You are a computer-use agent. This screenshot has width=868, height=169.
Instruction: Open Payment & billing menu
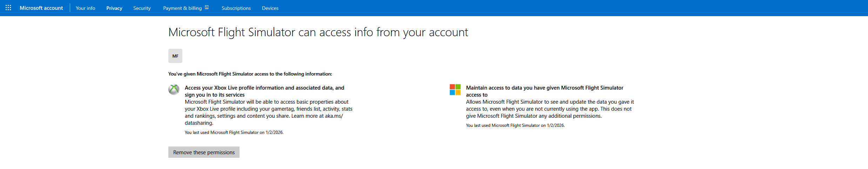182,8
